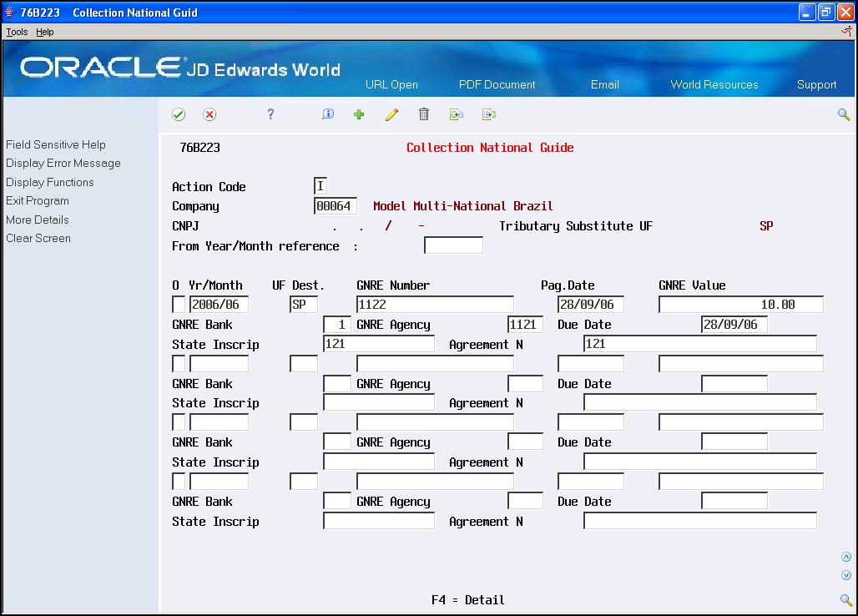Click the GNRE Bank field showing 1
Viewport: 858px width, 616px height.
337,325
